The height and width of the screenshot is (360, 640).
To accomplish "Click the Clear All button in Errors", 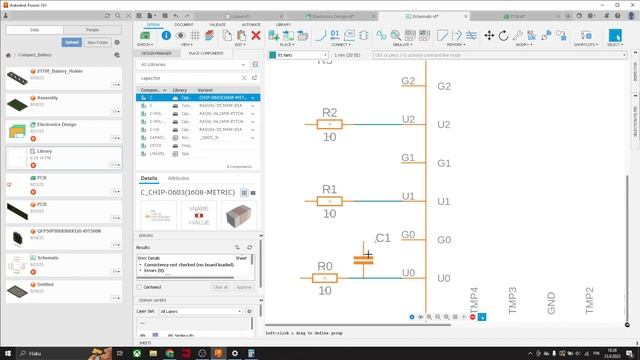I will coord(220,287).
